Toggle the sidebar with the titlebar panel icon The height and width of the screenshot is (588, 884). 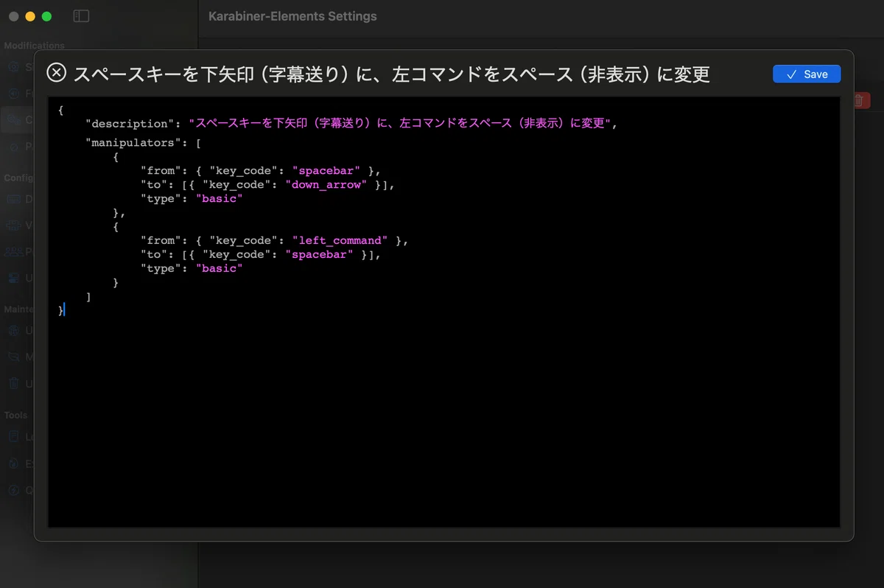point(81,16)
